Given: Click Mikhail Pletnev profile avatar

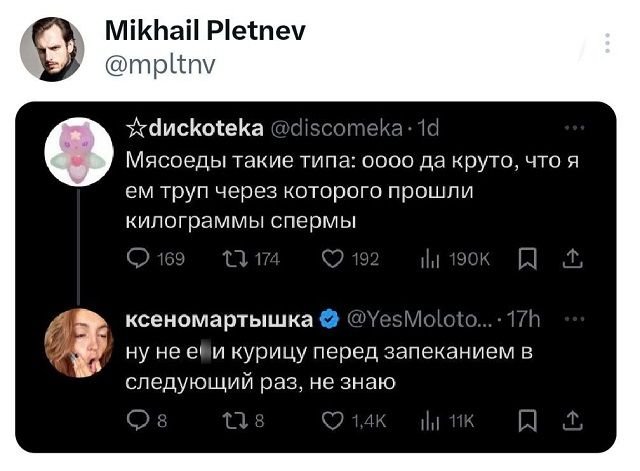Looking at the screenshot, I should click(x=52, y=49).
